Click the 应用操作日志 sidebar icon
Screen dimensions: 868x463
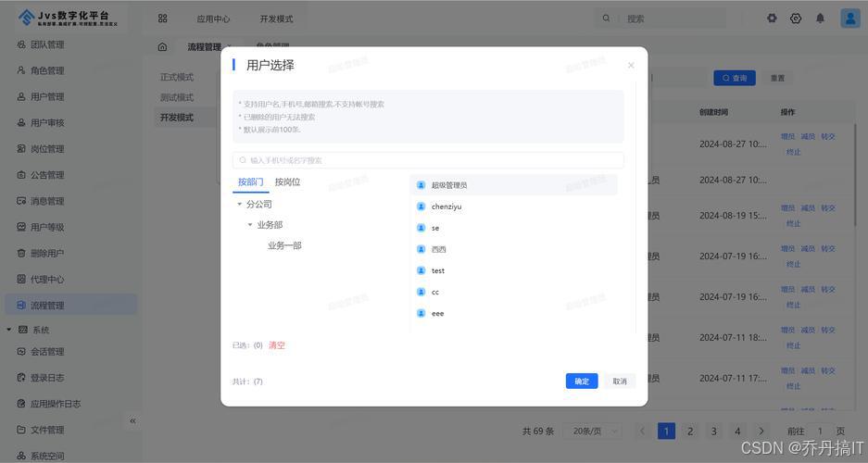21,403
